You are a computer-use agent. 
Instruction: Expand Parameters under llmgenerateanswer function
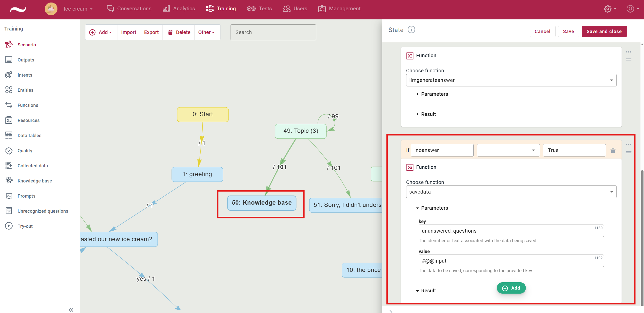[x=432, y=94]
